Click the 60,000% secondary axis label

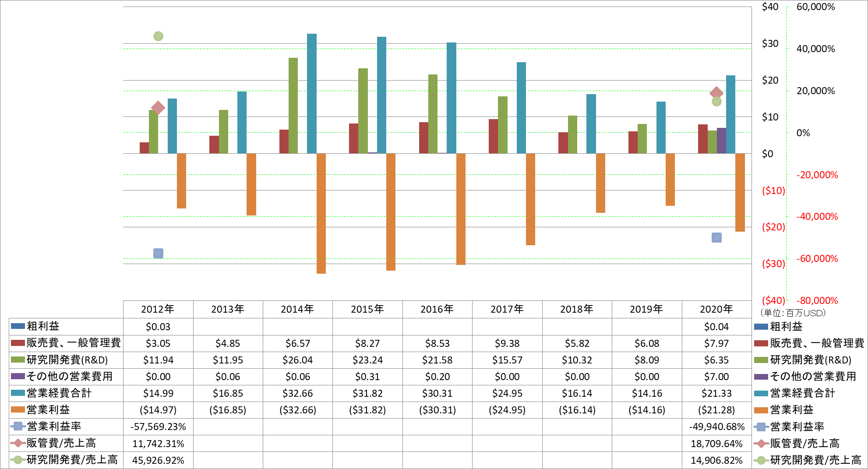[815, 7]
